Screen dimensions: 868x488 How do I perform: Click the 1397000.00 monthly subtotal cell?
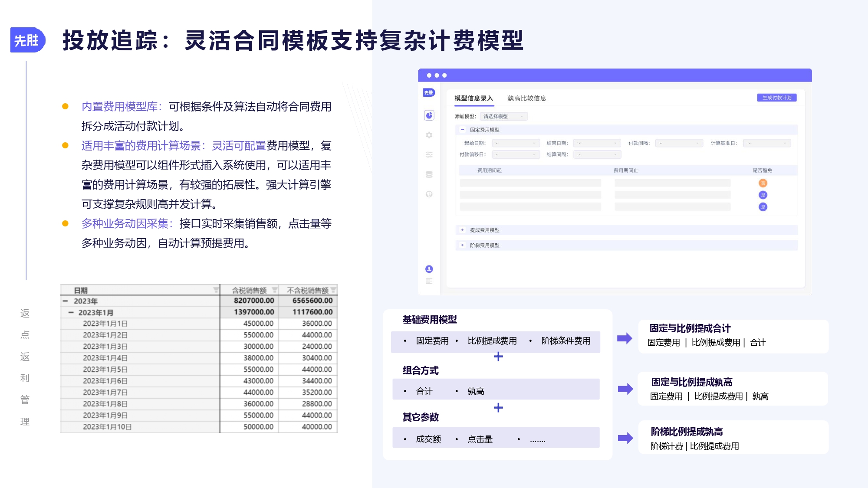coord(249,312)
